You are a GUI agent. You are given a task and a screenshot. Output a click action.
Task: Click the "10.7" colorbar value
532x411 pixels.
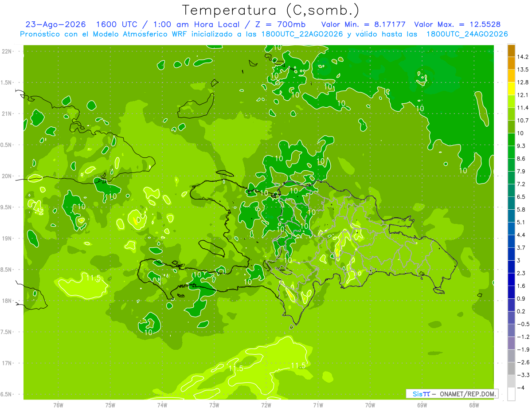[523, 120]
